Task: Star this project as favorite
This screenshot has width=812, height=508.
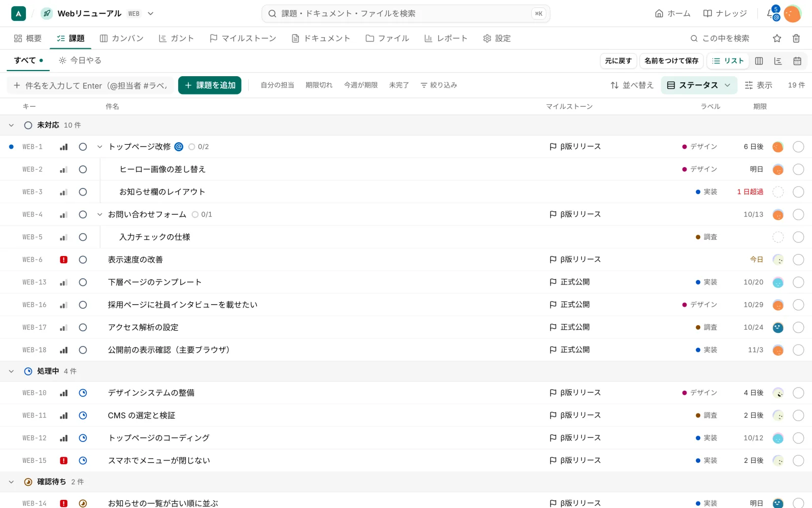Action: (777, 39)
